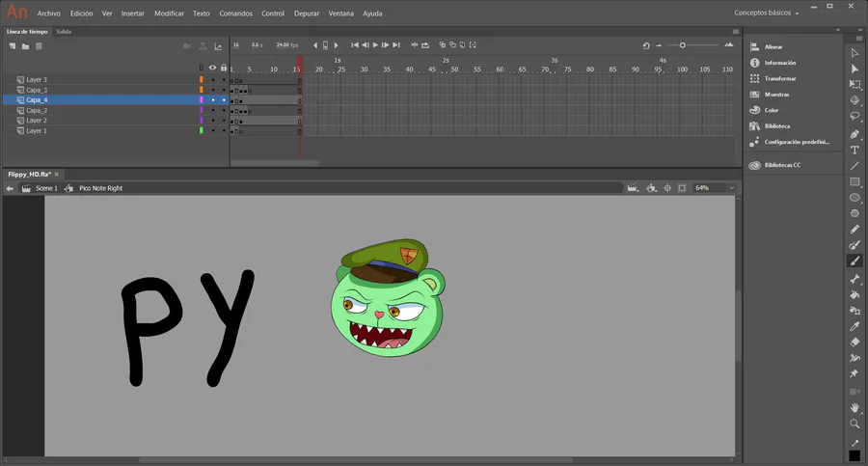Select the 3D Rotation tool

coord(854,100)
